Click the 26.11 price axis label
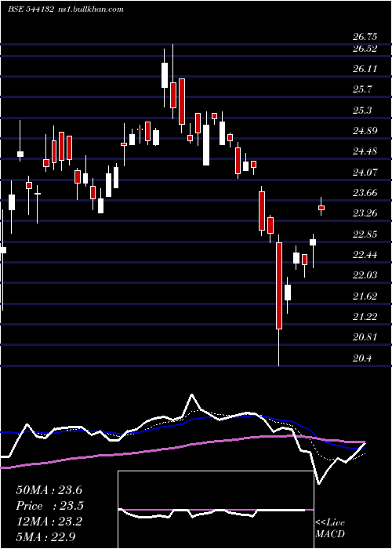The width and height of the screenshot is (392, 549). (x=365, y=69)
